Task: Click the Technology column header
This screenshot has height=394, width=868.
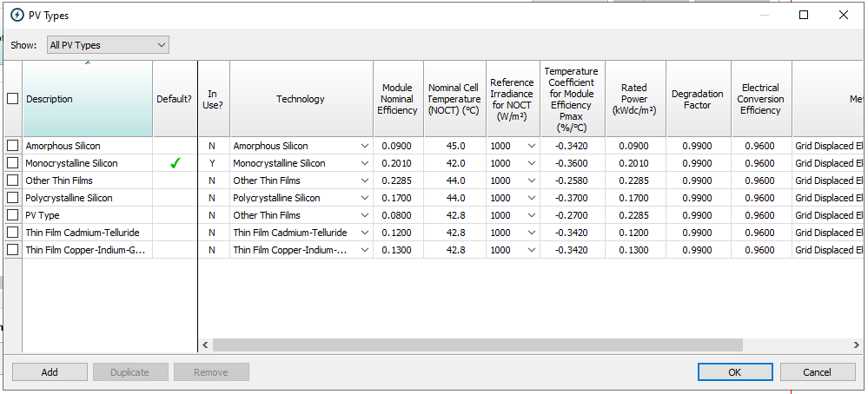Action: (301, 99)
